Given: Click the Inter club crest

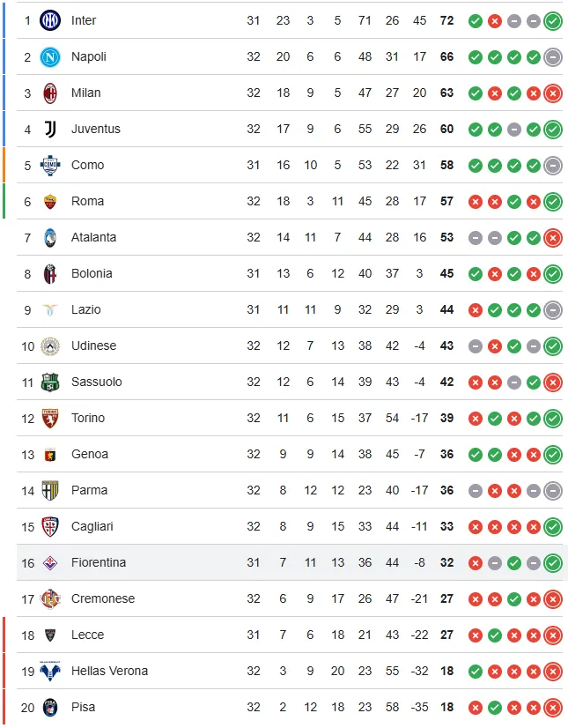Looking at the screenshot, I should click(x=50, y=19).
